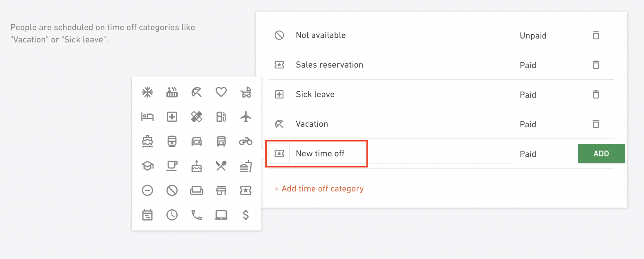Delete the Vacation category
The height and width of the screenshot is (259, 644).
596,124
